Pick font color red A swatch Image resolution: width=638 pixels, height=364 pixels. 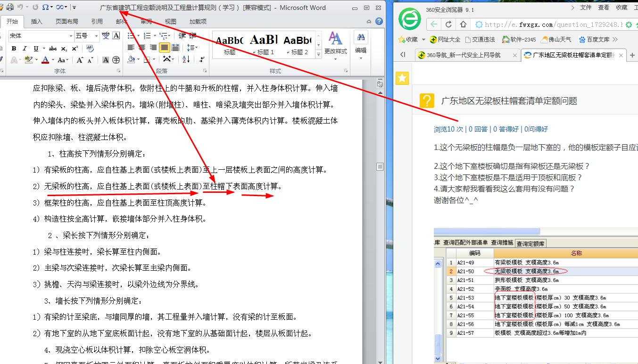[45, 60]
